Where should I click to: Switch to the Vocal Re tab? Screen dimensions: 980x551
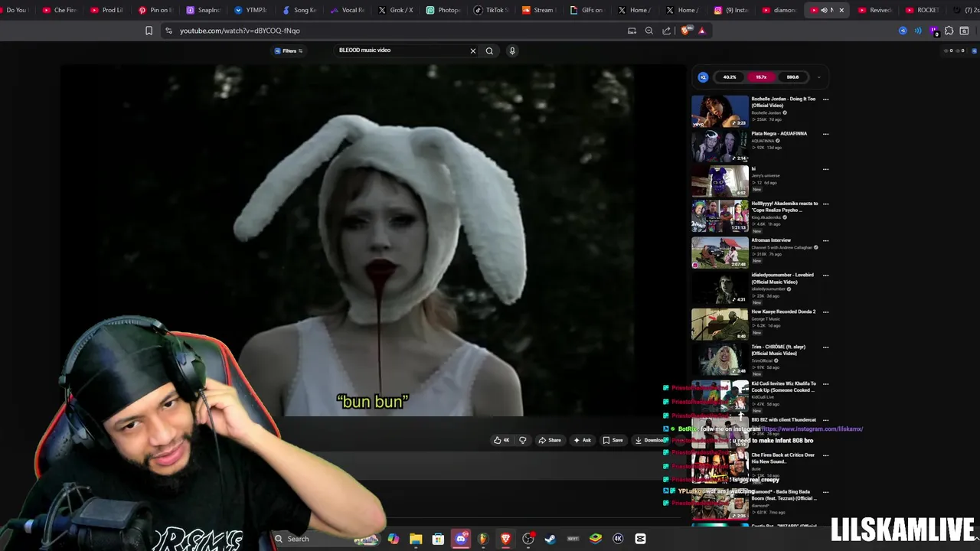pos(347,10)
